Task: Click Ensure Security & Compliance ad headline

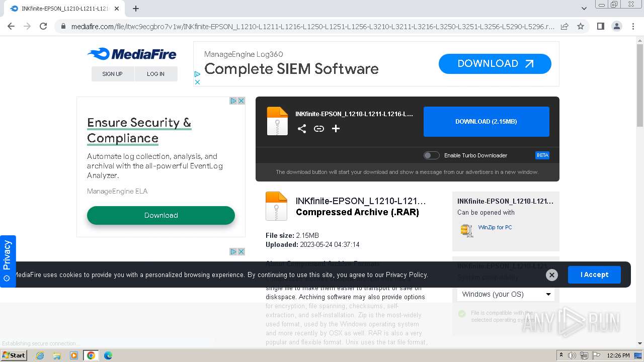Action: pyautogui.click(x=139, y=130)
